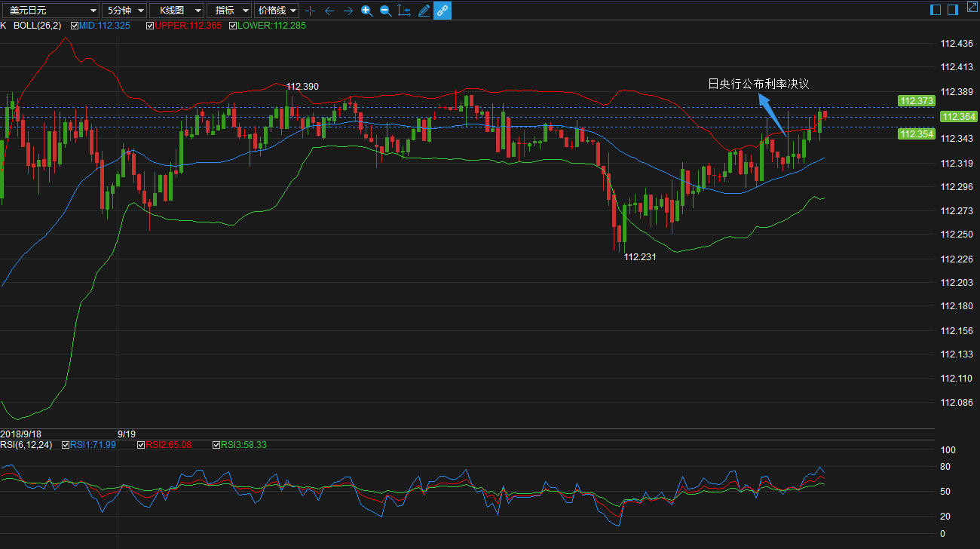This screenshot has width=980, height=549.
Task: Toggle the RSI2 line checkbox
Action: pyautogui.click(x=141, y=445)
